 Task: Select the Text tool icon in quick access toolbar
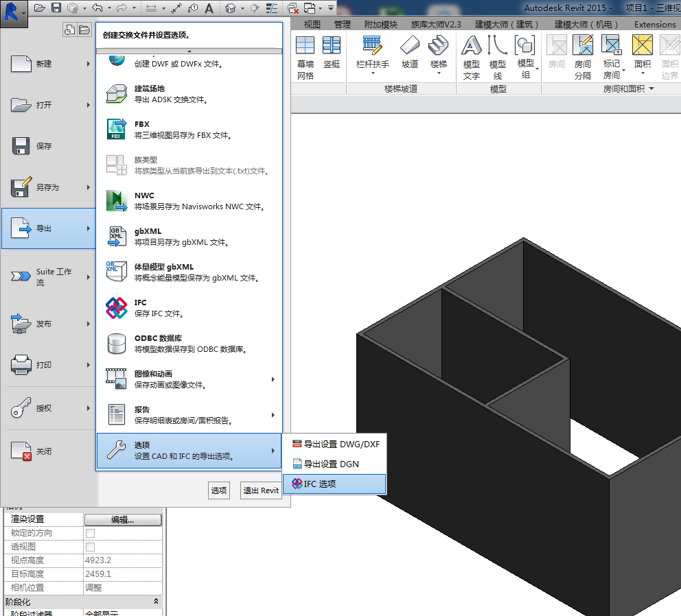pyautogui.click(x=209, y=8)
